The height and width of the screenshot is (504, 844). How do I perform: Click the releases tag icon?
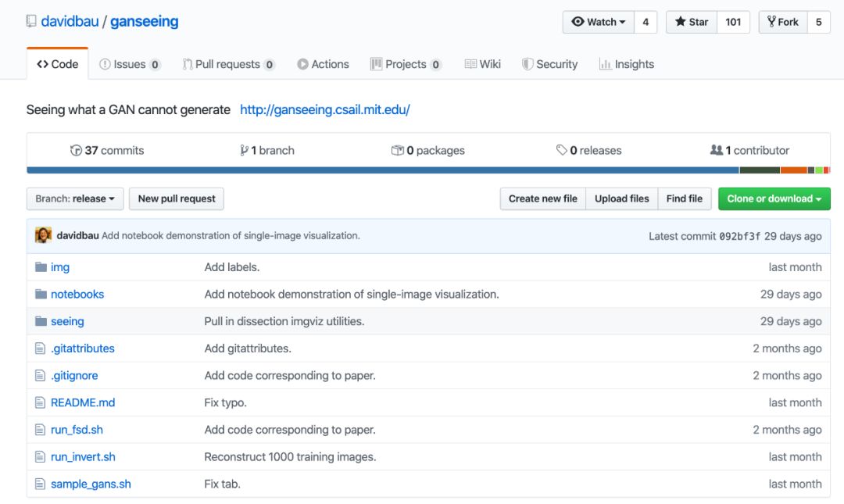tap(561, 151)
